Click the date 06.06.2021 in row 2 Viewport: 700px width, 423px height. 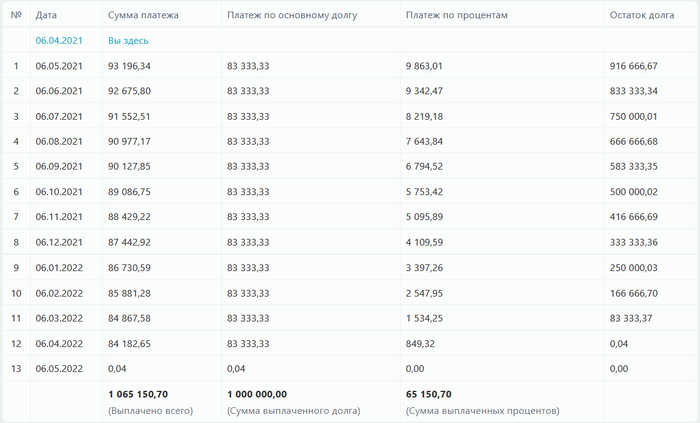(56, 91)
